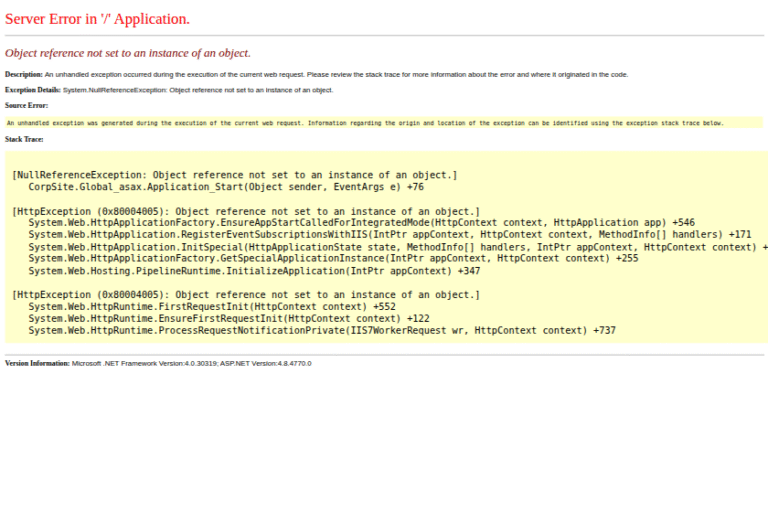Screen dimensions: 768x512
Task: Click the 'GetSpecialApplicationInstance' stack line
Action: point(333,258)
